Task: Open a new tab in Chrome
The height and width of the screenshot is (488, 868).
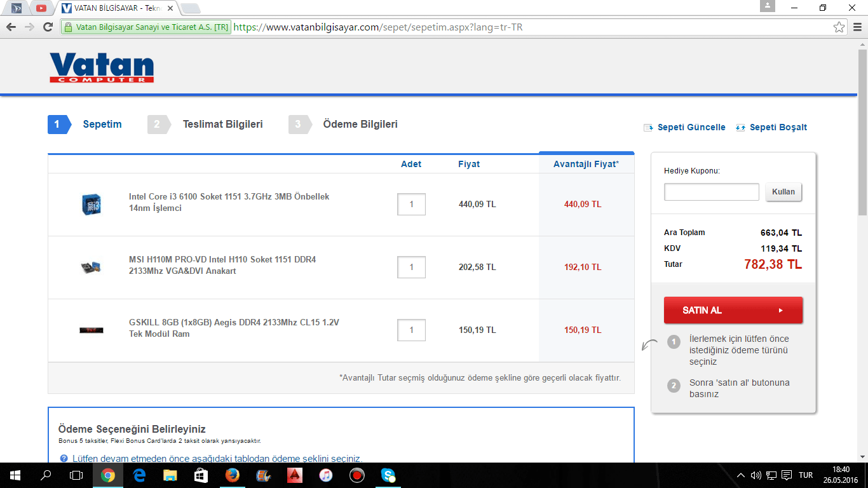Action: pos(191,8)
